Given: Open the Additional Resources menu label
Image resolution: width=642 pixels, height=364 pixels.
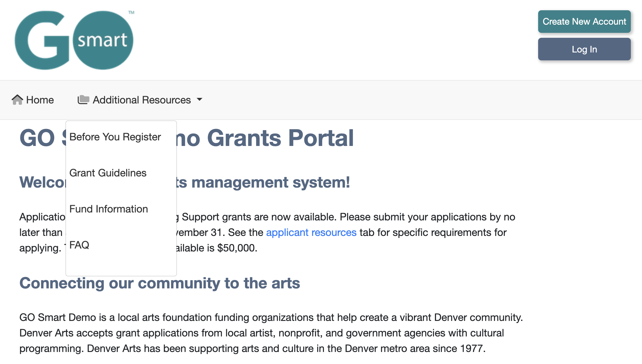Looking at the screenshot, I should 142,100.
